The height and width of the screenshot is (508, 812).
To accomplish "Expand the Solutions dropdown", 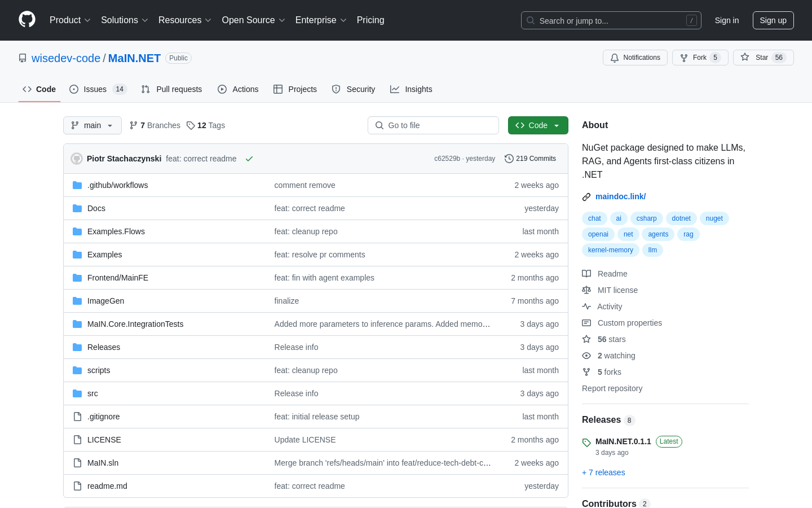I will click(x=125, y=20).
